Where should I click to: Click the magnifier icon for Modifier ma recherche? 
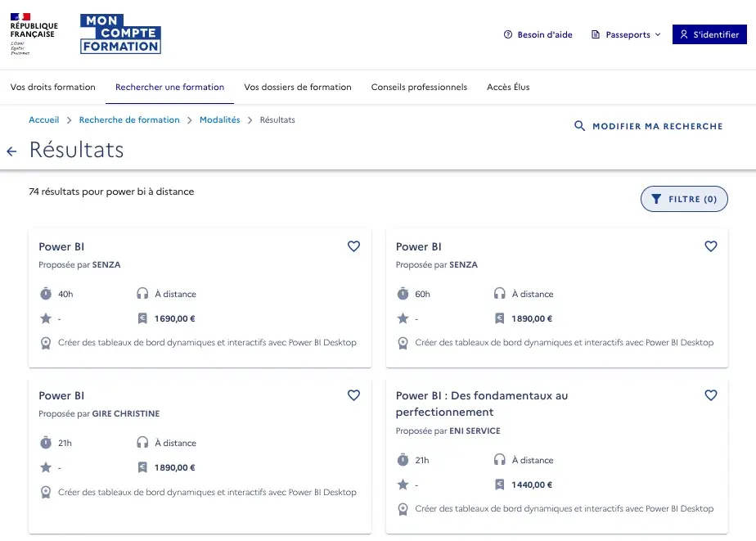580,126
